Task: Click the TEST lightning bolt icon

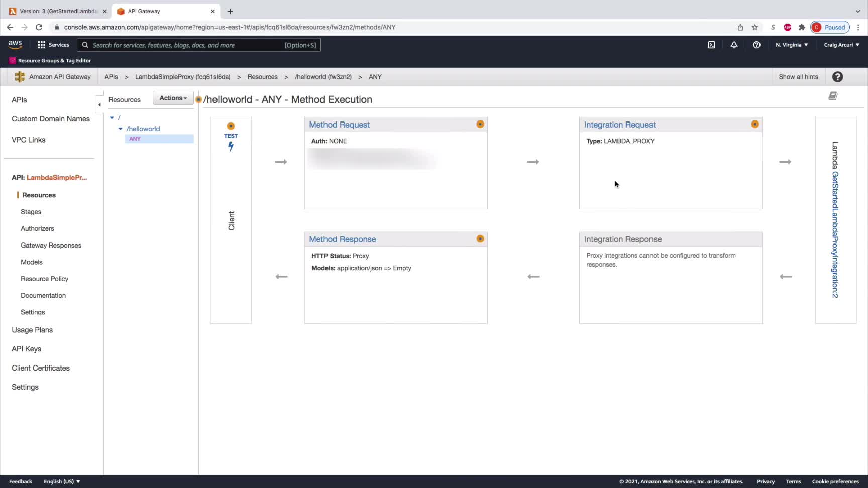Action: point(231,146)
